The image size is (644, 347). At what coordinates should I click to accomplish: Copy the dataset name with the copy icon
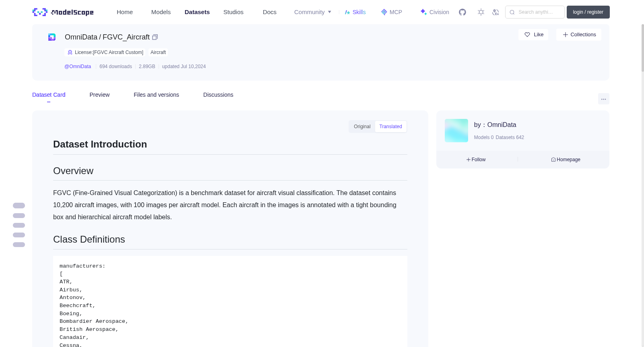point(155,37)
